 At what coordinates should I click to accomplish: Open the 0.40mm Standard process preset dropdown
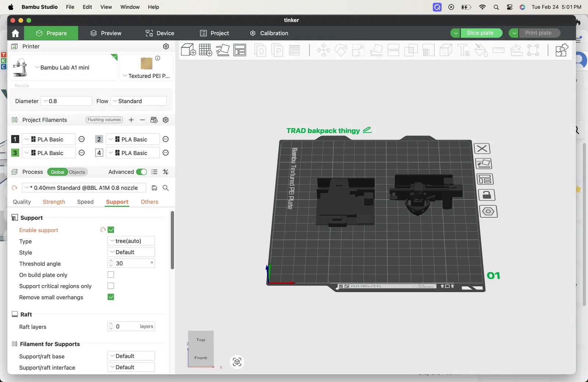coord(84,188)
